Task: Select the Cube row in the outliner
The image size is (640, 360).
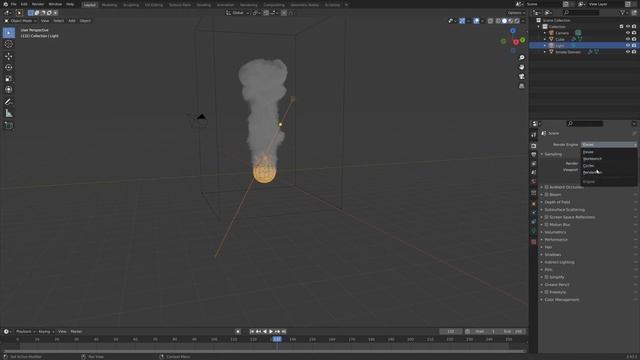Action: [583, 39]
